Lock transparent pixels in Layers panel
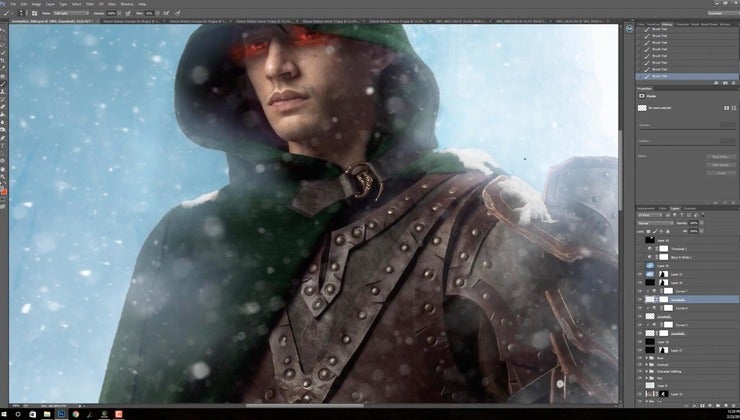740x420 pixels. tap(648, 232)
